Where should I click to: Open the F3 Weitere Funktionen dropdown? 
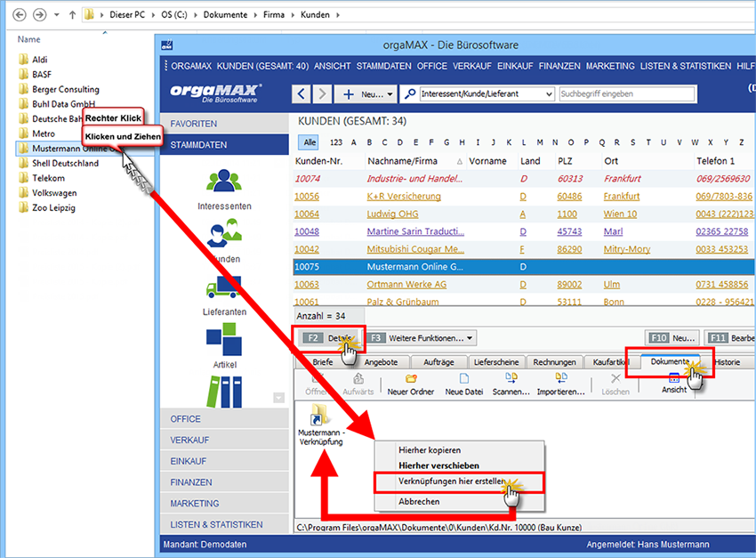pyautogui.click(x=421, y=338)
